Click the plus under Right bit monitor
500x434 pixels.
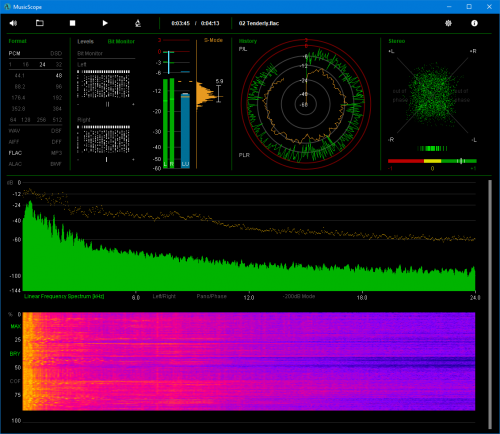coord(133,160)
